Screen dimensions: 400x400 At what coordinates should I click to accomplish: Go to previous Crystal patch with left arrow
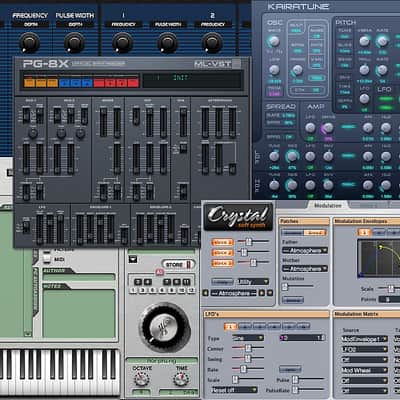[x=206, y=293]
